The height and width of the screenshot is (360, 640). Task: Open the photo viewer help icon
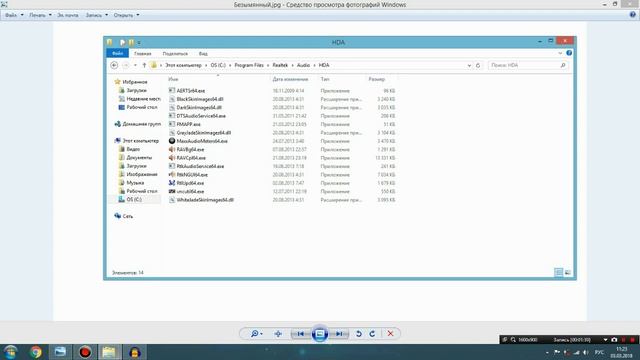(633, 15)
